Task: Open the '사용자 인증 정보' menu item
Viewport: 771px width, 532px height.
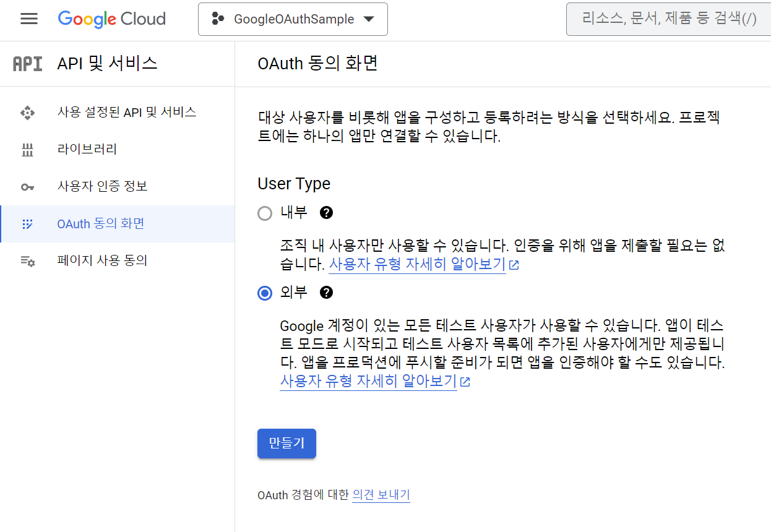Action: point(118,186)
